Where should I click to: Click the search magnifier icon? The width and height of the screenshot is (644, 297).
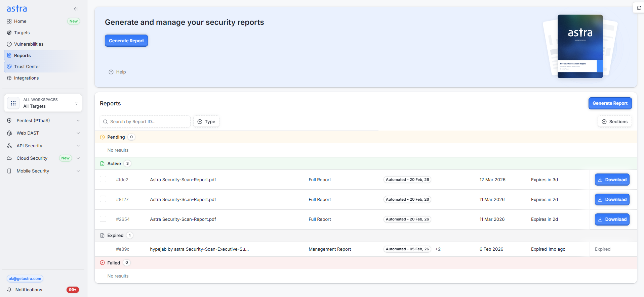tap(106, 121)
